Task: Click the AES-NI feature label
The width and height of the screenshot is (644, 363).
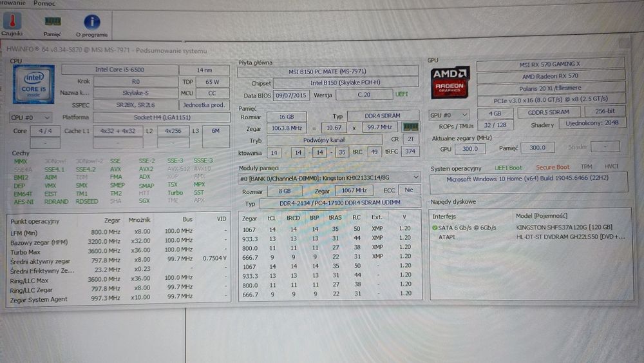Action: (x=23, y=202)
